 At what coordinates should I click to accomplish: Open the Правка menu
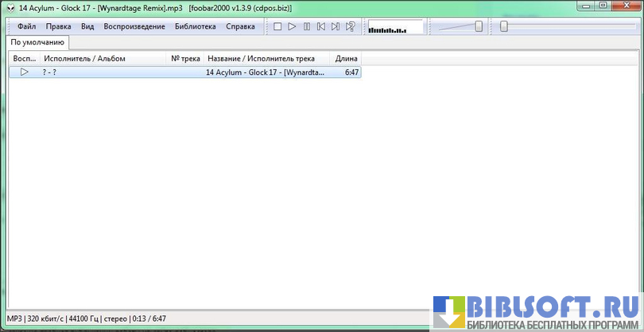58,26
